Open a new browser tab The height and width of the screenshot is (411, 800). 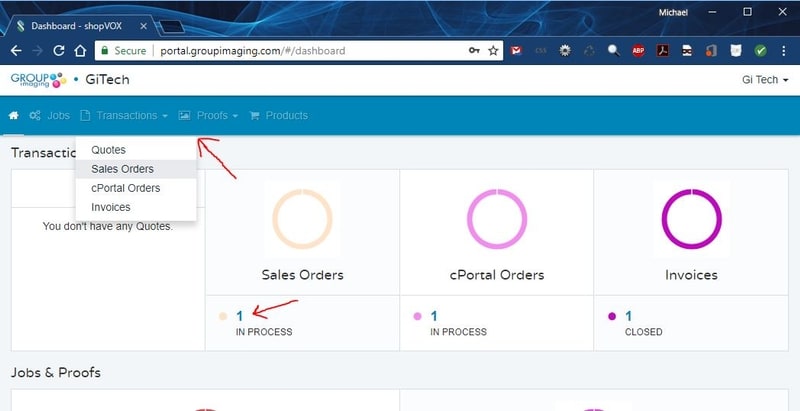(x=171, y=27)
